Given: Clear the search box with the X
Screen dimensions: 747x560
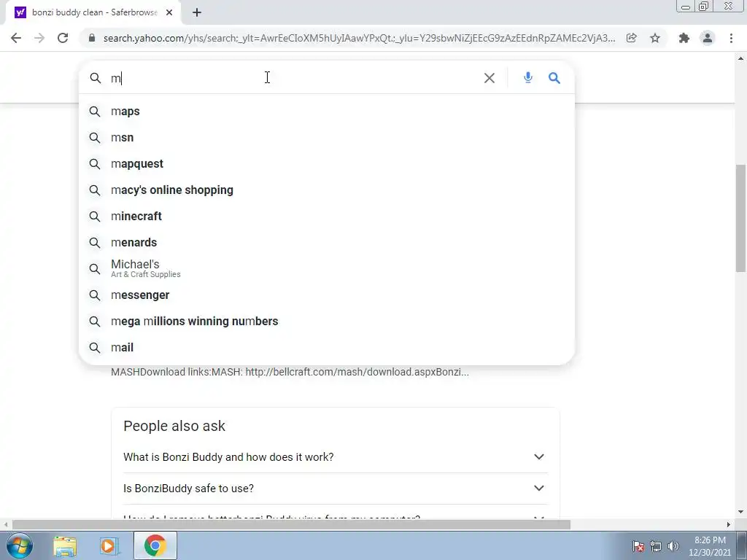Looking at the screenshot, I should point(489,78).
